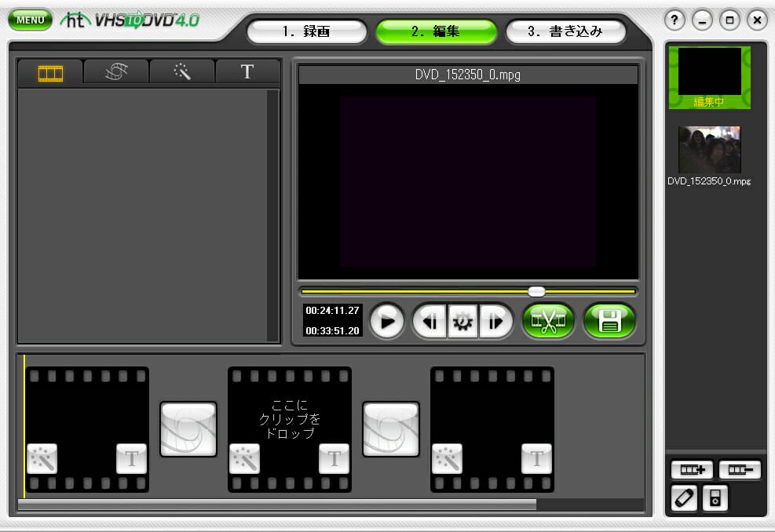Click the add clip filmstrip plus icon
Image resolution: width=775 pixels, height=532 pixels.
coord(692,470)
